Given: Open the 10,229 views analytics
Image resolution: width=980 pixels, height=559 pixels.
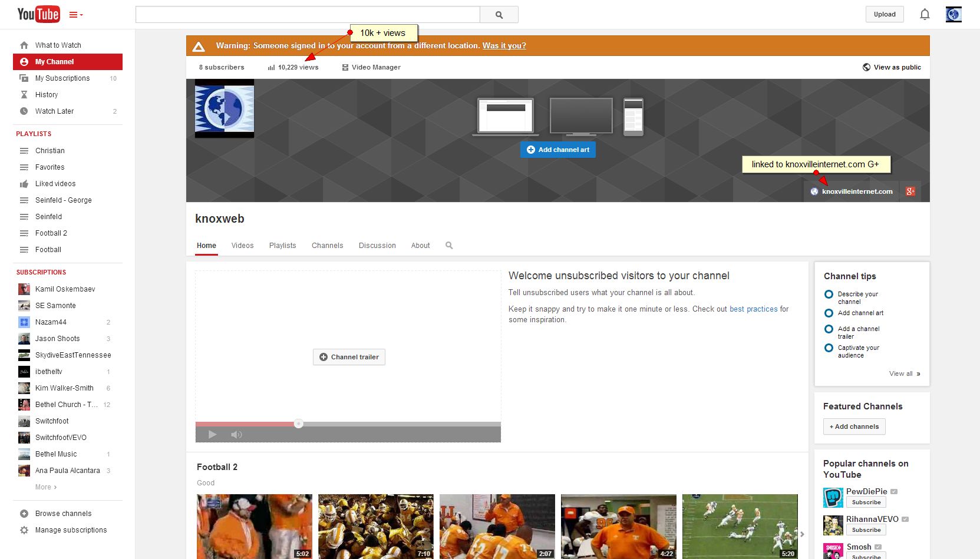Looking at the screenshot, I should coord(293,67).
